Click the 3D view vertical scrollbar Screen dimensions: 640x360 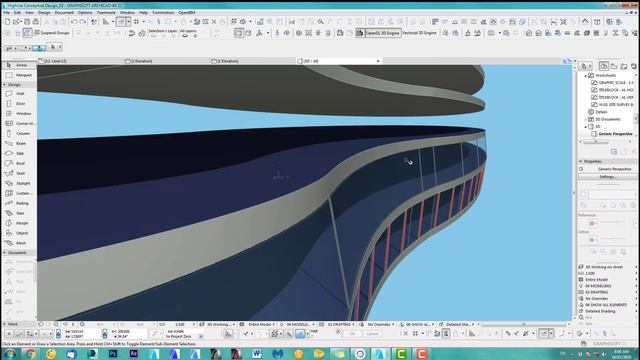pyautogui.click(x=575, y=192)
